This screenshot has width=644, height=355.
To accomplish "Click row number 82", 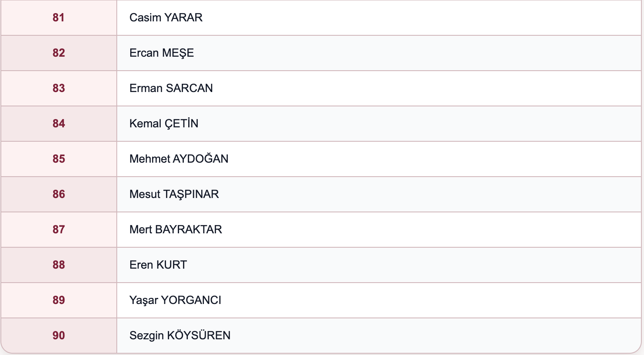I will pyautogui.click(x=58, y=53).
